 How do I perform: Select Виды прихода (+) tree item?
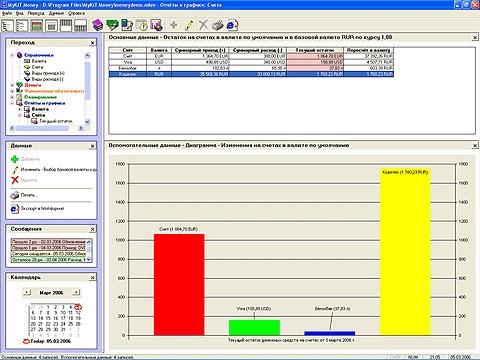point(48,73)
